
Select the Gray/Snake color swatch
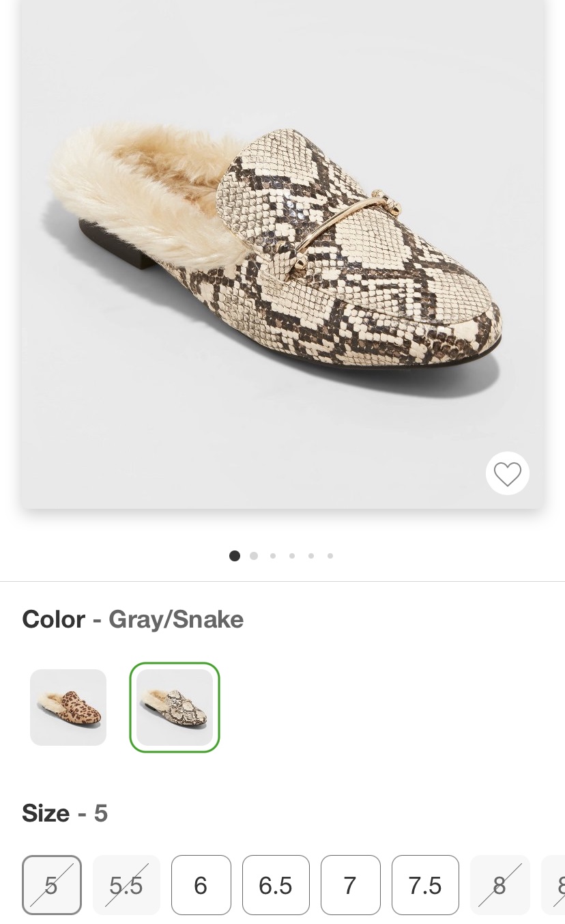coord(175,707)
